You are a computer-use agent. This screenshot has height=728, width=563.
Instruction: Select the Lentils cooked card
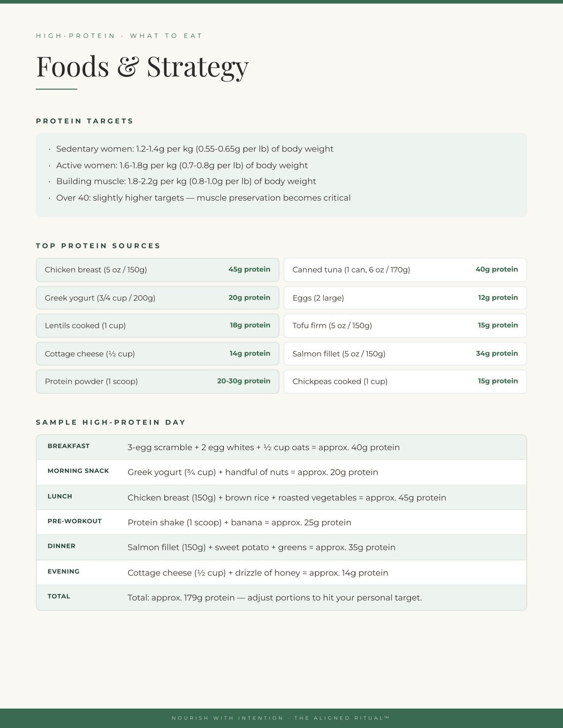[158, 326]
